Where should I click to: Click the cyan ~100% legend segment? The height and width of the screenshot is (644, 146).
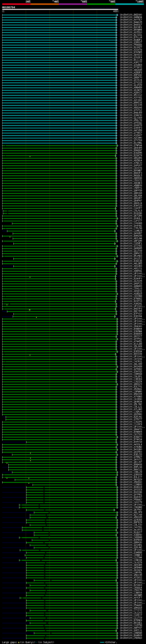[x=130, y=4]
